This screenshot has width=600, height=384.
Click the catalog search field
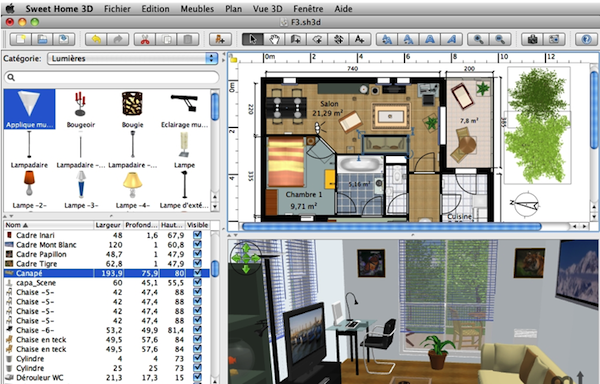(111, 77)
